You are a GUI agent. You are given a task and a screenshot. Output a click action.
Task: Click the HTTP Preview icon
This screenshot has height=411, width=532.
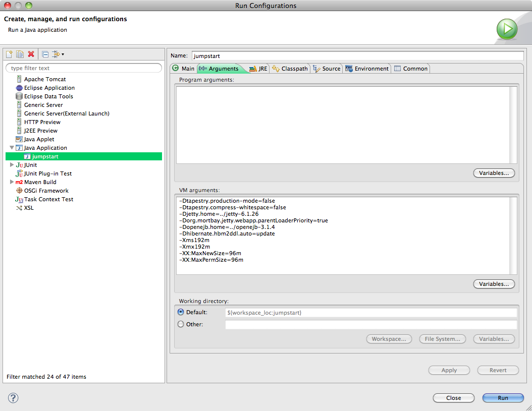[x=19, y=122]
